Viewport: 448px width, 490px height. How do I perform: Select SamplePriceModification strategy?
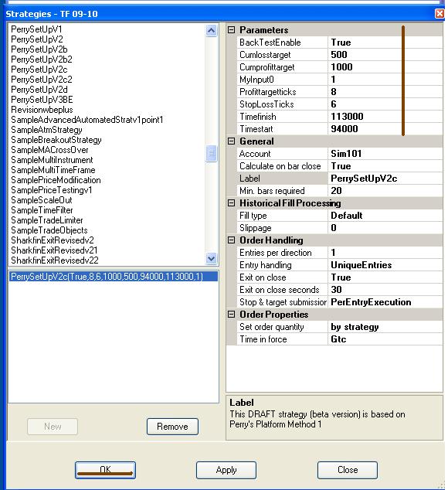click(x=56, y=180)
